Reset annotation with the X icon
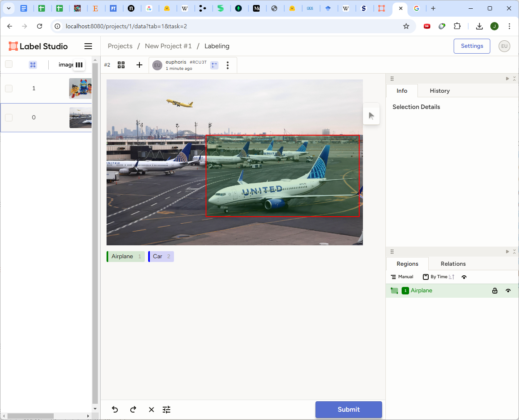Screen dimensions: 519x420 [151, 410]
